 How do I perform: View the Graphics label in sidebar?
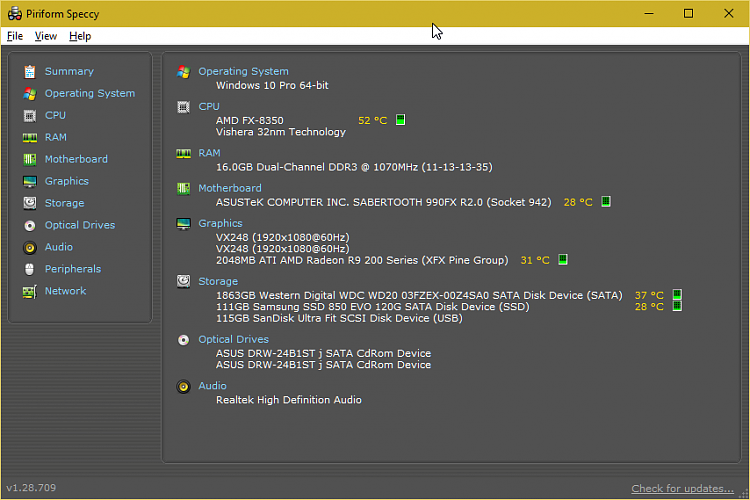tap(66, 181)
